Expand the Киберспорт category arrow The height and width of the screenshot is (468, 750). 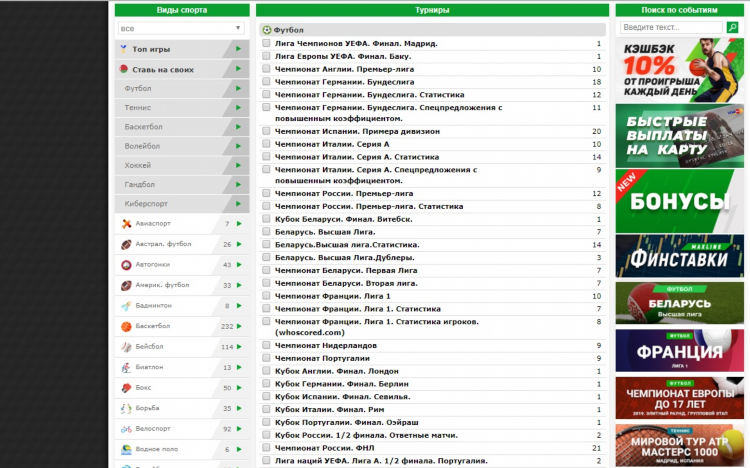[238, 203]
